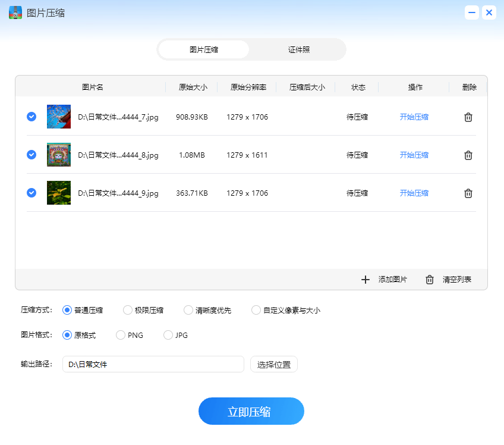Select the 极限压缩 compression mode

pyautogui.click(x=127, y=310)
